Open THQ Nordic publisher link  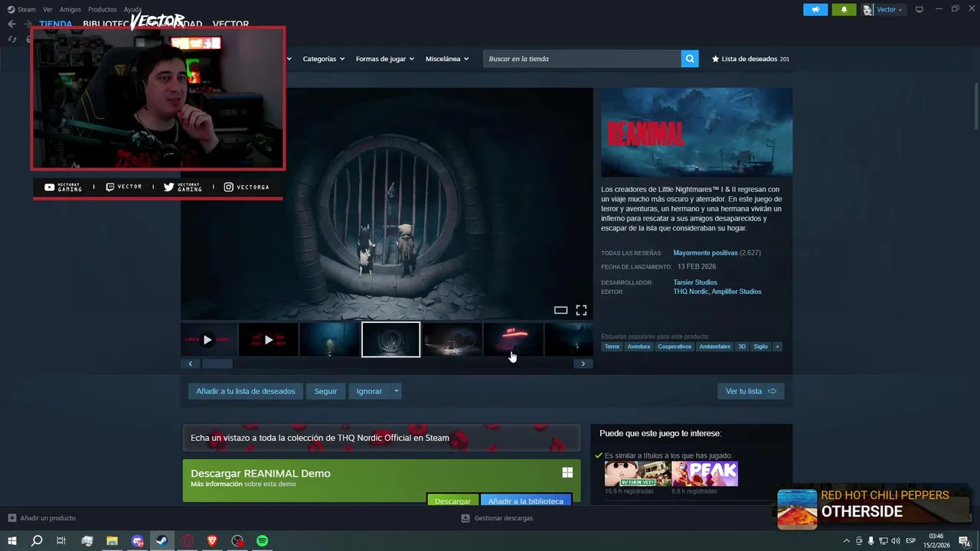point(691,292)
